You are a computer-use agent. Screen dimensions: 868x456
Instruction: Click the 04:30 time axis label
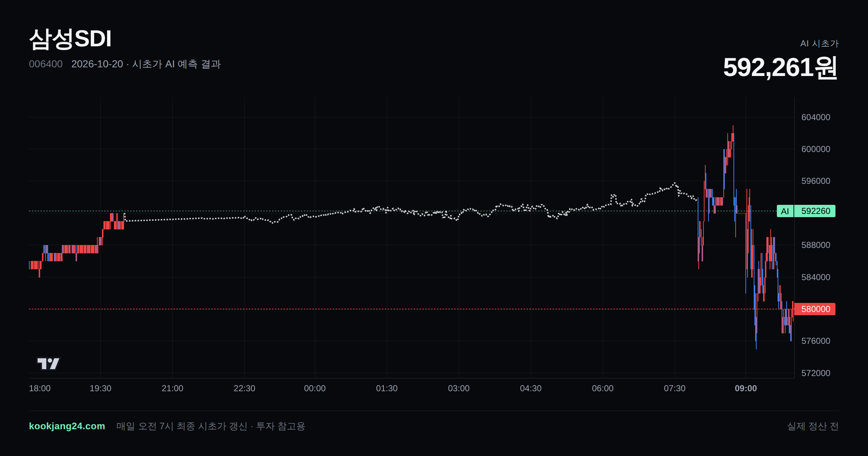click(x=531, y=388)
